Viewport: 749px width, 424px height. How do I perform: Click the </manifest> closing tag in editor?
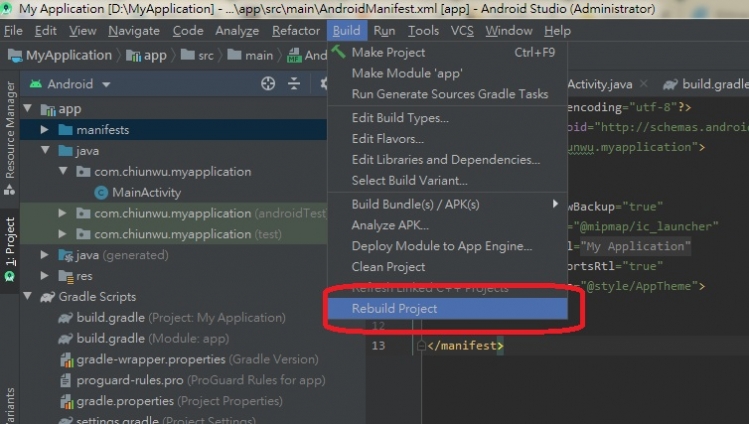click(465, 345)
